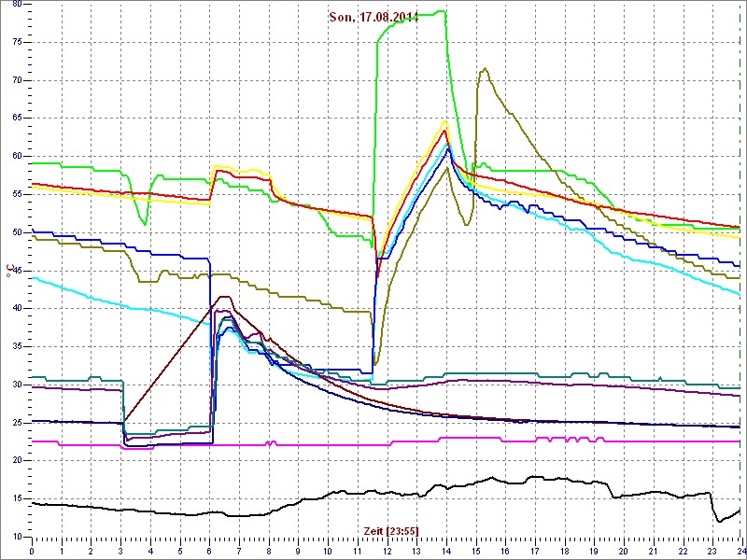The width and height of the screenshot is (747, 560).
Task: Click the olive curve's peak near 71 degrees
Action: tap(485, 69)
